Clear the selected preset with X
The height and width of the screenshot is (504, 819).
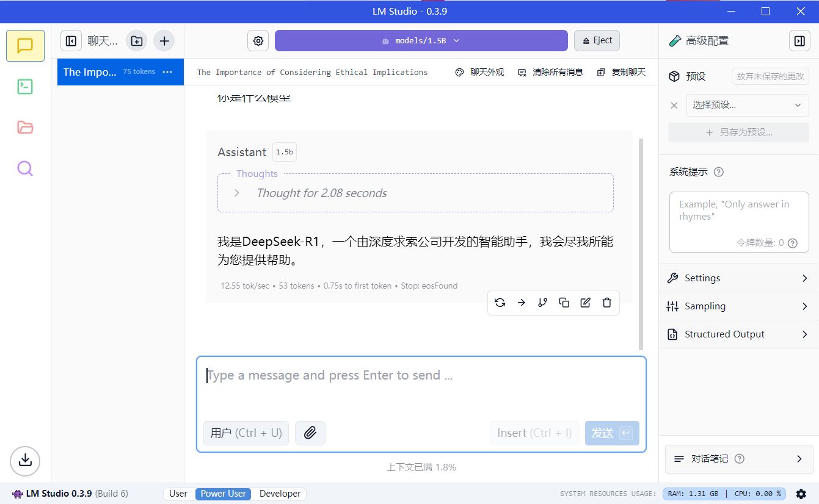[674, 106]
